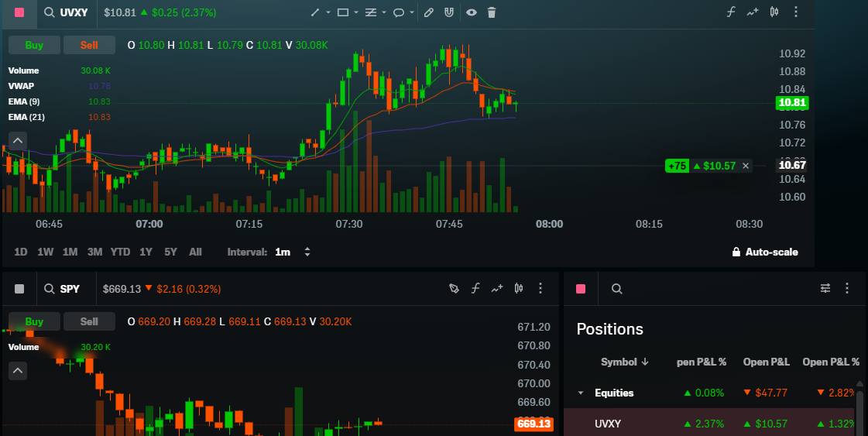
Task: Sort by Symbol column header
Action: click(x=624, y=362)
